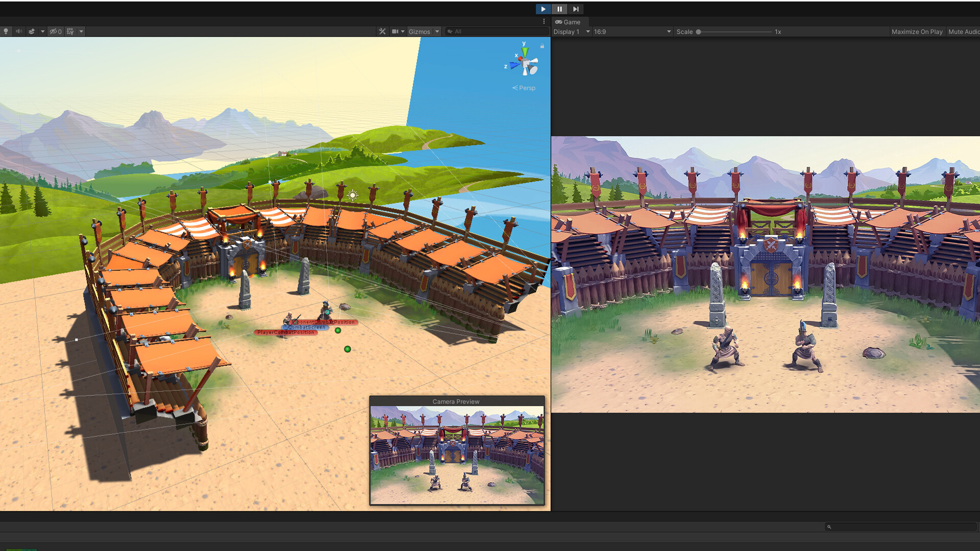The height and width of the screenshot is (551, 980).
Task: Click the Gizmos toggle button
Action: pyautogui.click(x=419, y=32)
